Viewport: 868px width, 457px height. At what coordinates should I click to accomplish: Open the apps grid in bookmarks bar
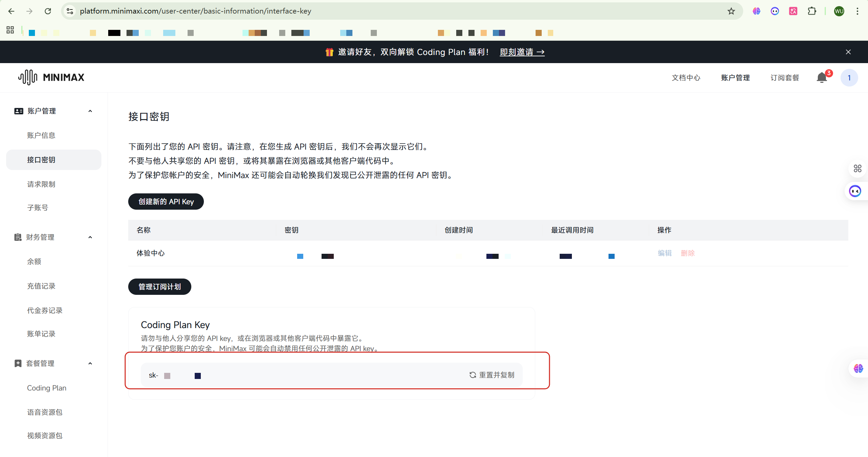10,30
